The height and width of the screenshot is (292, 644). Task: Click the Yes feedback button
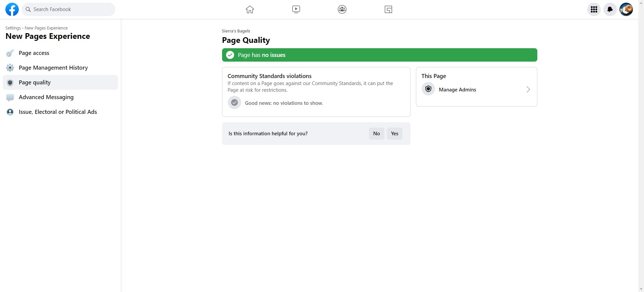(x=394, y=134)
